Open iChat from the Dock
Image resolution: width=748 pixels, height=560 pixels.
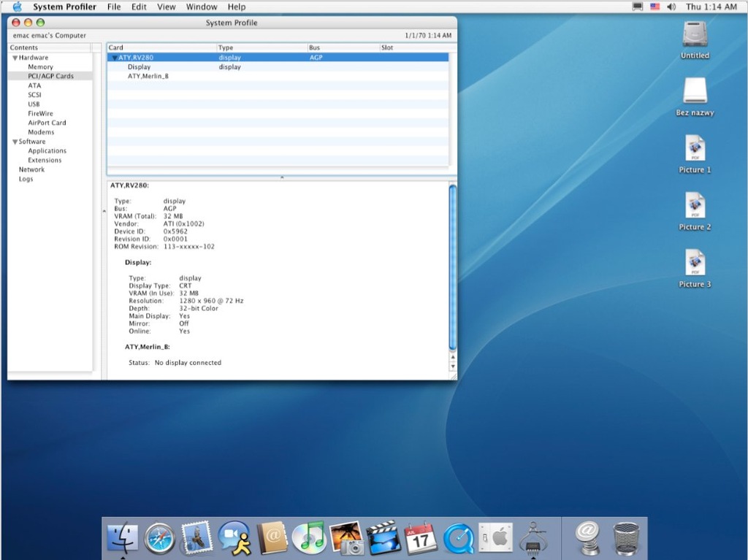(x=234, y=538)
